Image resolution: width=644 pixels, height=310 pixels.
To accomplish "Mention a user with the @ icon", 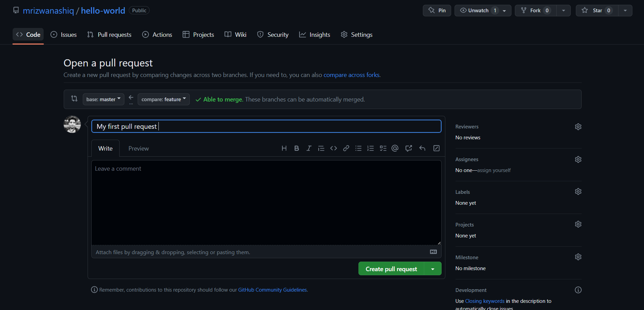I will pyautogui.click(x=395, y=148).
